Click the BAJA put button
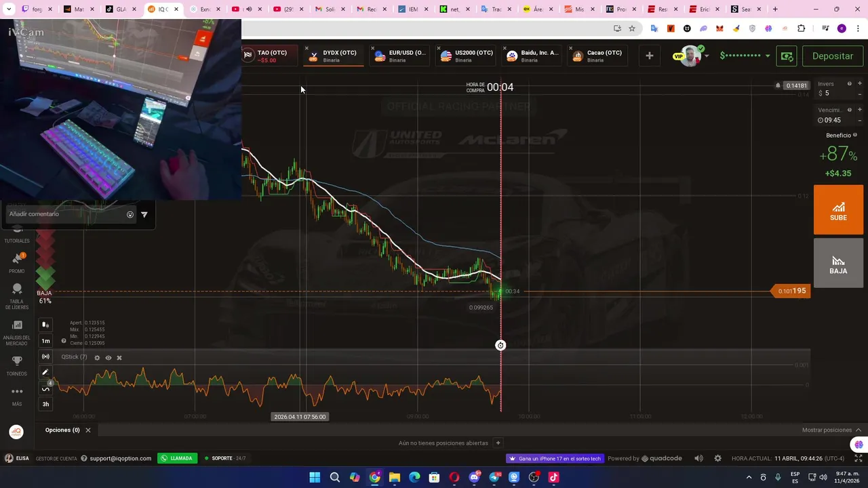 point(838,263)
